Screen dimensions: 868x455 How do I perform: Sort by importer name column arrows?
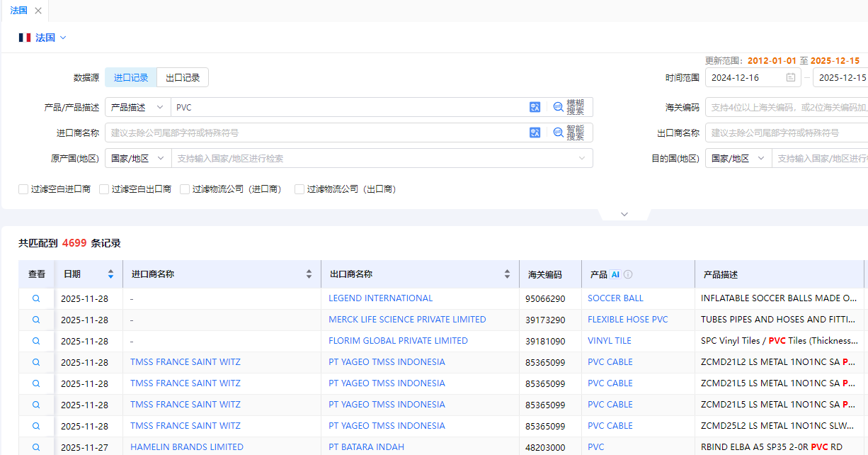pyautogui.click(x=309, y=274)
